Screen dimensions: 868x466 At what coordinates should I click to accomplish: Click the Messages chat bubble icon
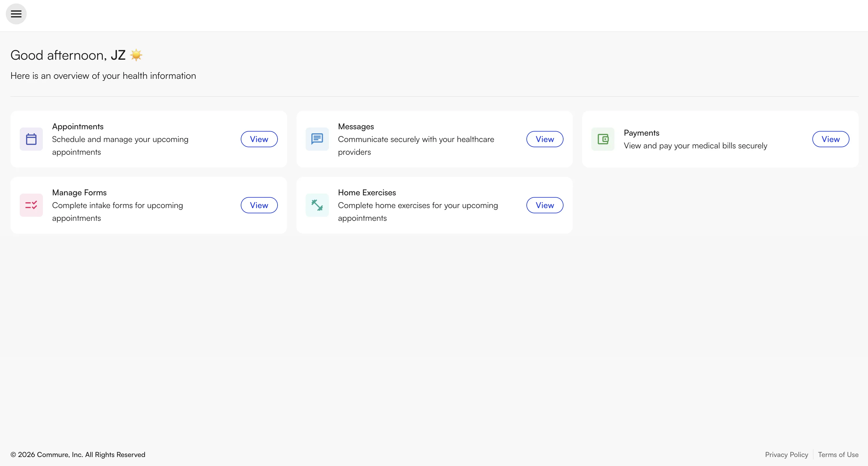pyautogui.click(x=317, y=139)
